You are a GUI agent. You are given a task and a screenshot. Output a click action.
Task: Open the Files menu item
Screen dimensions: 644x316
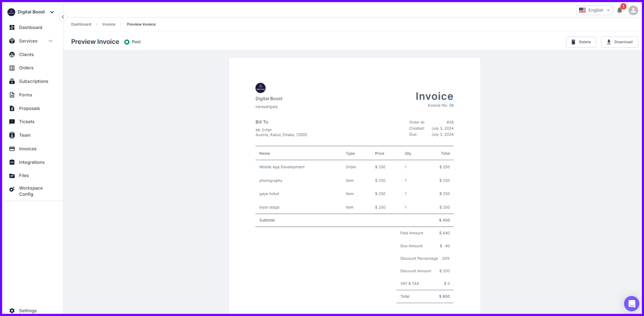pos(24,176)
